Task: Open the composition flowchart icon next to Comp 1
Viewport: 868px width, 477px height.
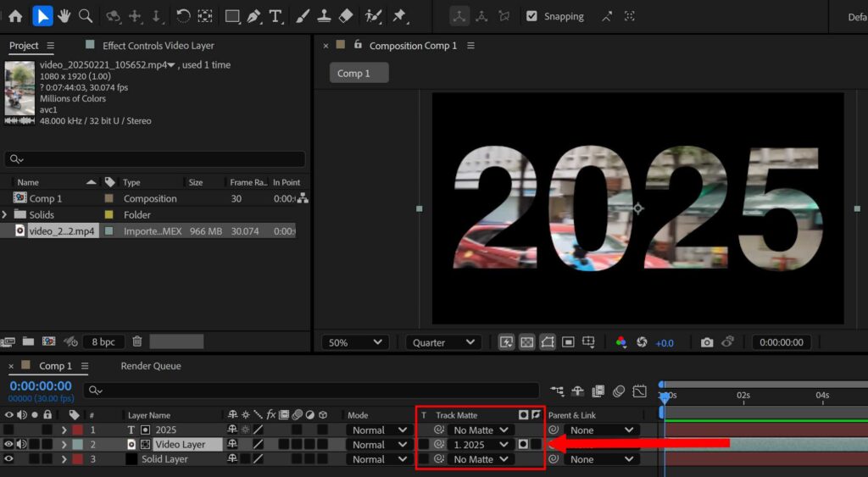Action: [x=303, y=198]
